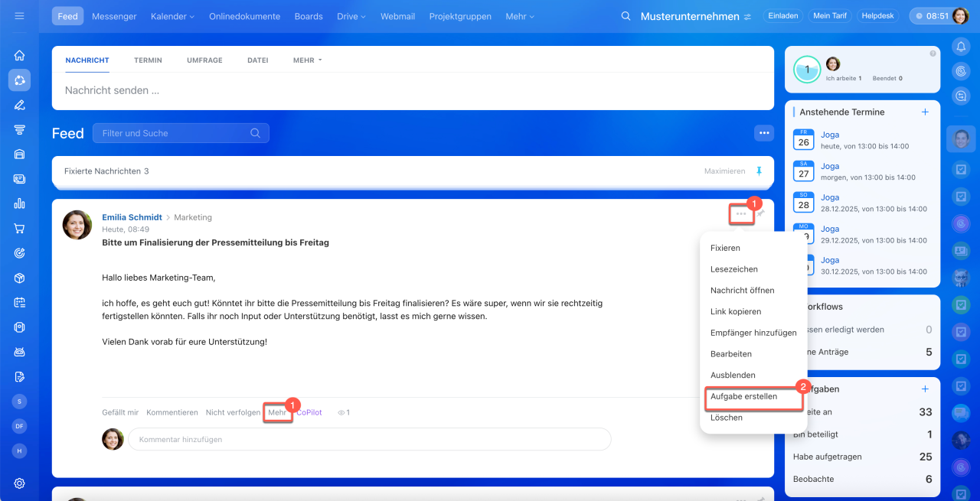Click plus icon next to Anstehende Termine
This screenshot has height=501, width=980.
pyautogui.click(x=925, y=112)
